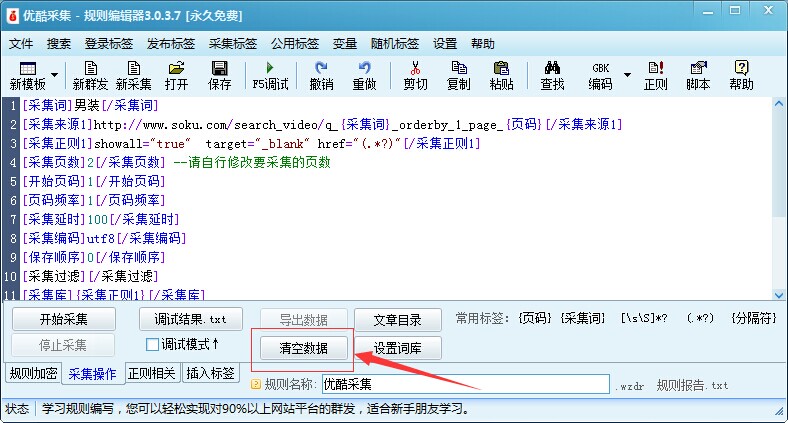Insert the {采集词} common tag
Screen dimensions: 788x423
(x=583, y=318)
